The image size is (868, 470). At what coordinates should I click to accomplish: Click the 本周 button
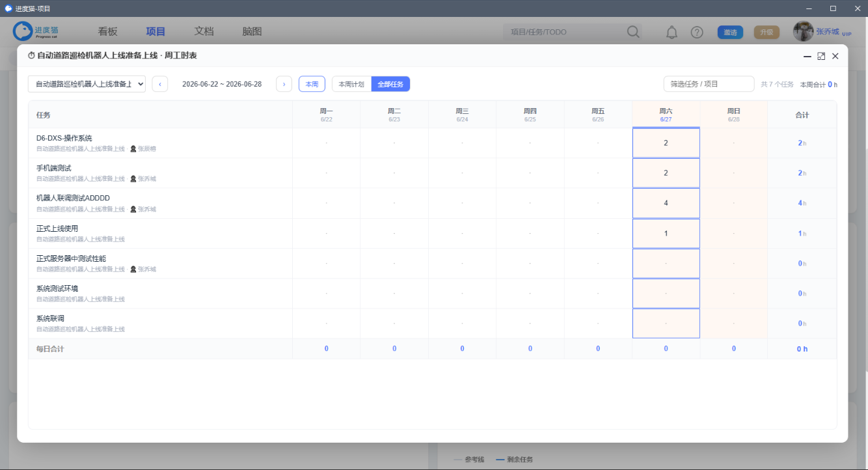pyautogui.click(x=312, y=84)
